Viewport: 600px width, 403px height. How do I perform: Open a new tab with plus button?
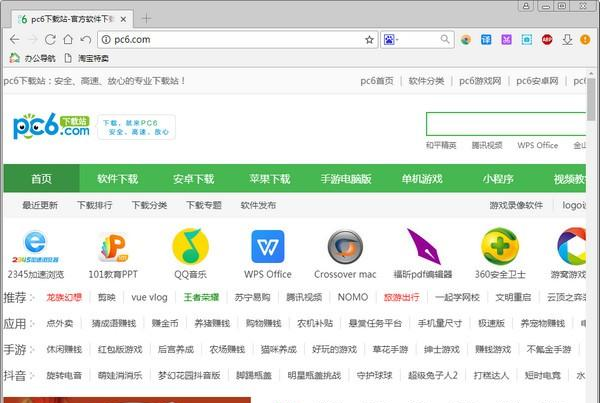[x=147, y=18]
